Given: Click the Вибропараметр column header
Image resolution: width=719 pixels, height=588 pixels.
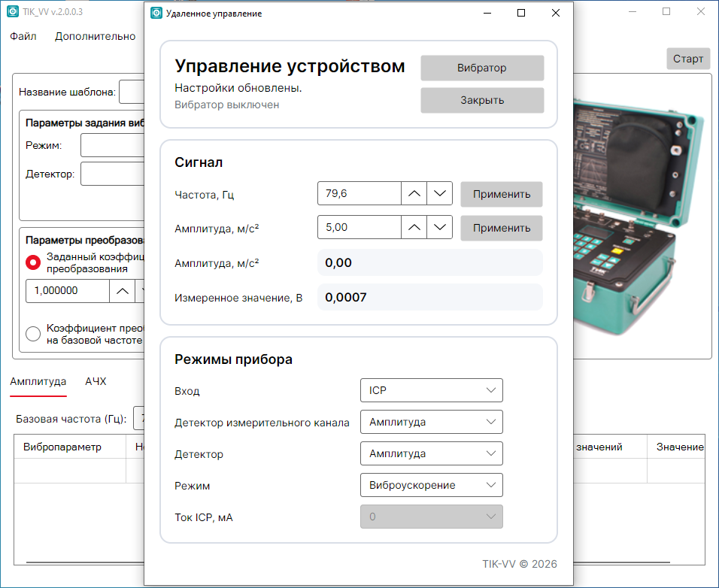Looking at the screenshot, I should 70,447.
